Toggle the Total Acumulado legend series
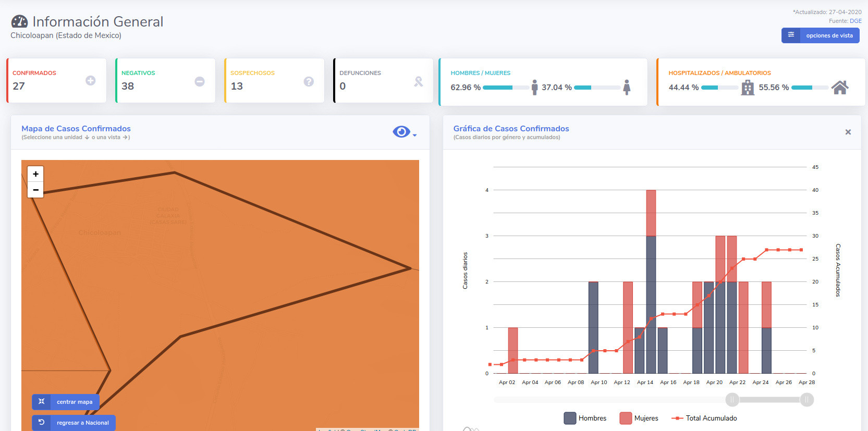868x431 pixels. (x=704, y=418)
